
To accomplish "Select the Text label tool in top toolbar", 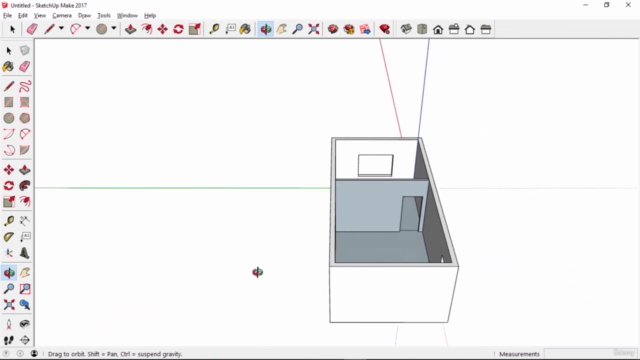I will click(x=231, y=29).
